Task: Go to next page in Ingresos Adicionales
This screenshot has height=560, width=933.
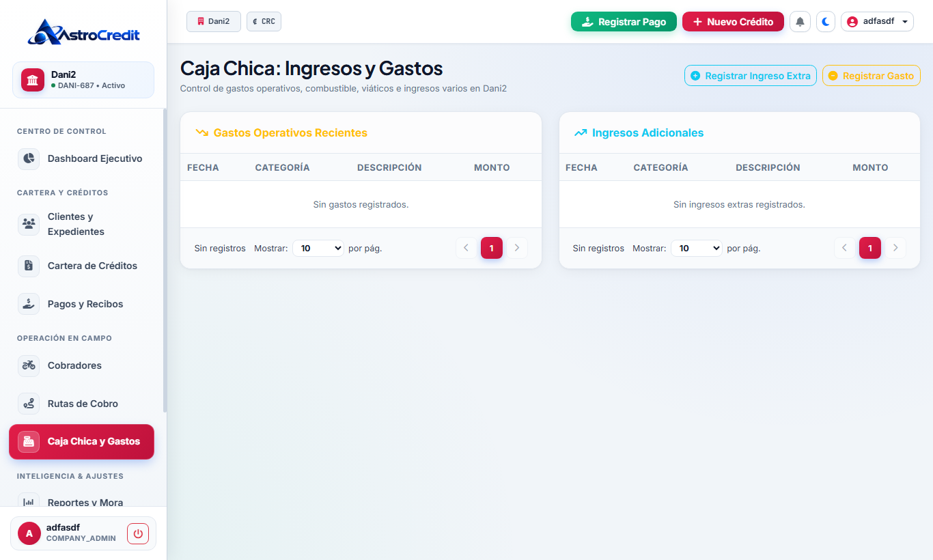Action: (x=895, y=248)
